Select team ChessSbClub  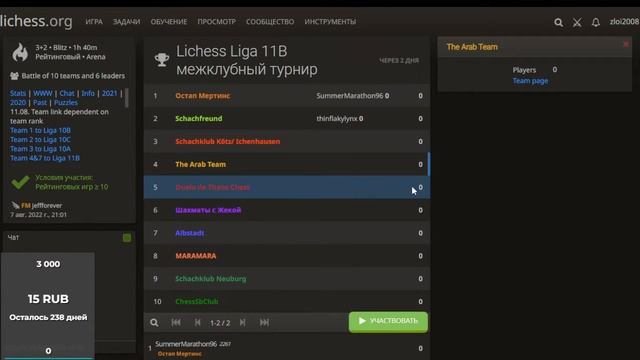pyautogui.click(x=287, y=301)
